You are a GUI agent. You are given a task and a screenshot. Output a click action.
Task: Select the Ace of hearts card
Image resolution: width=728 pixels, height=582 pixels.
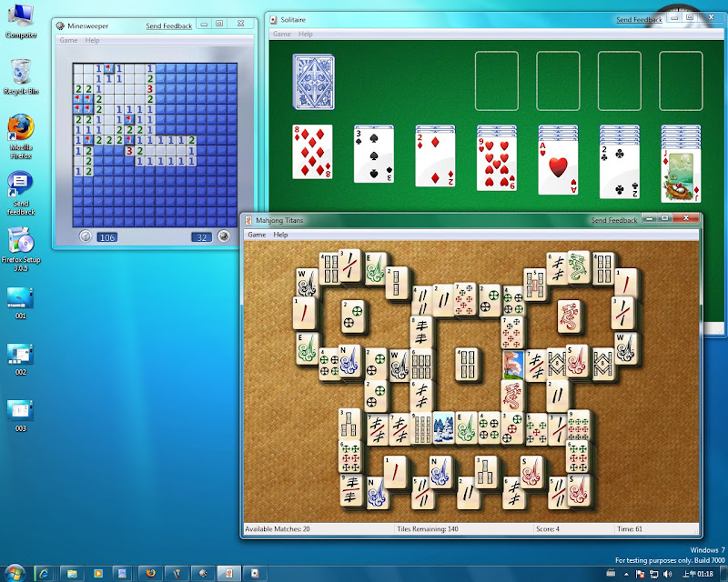pyautogui.click(x=558, y=167)
